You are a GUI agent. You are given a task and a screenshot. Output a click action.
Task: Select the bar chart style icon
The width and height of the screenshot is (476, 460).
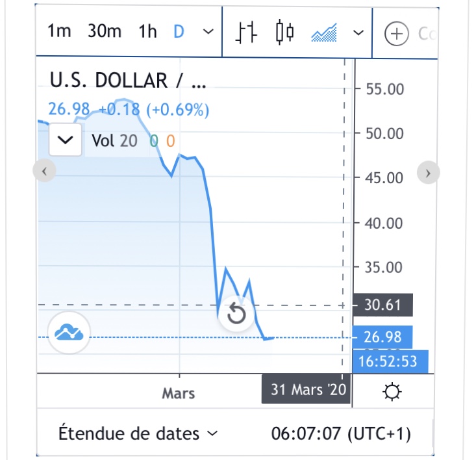click(246, 32)
